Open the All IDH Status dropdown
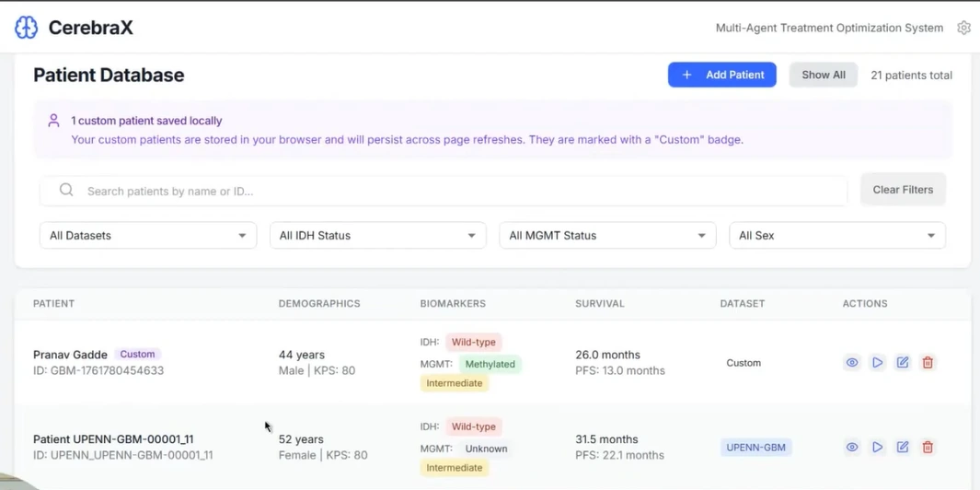980x490 pixels. coord(378,235)
